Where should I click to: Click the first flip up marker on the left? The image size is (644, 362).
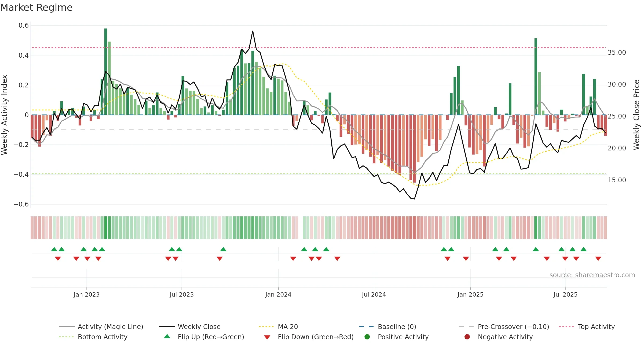54,249
